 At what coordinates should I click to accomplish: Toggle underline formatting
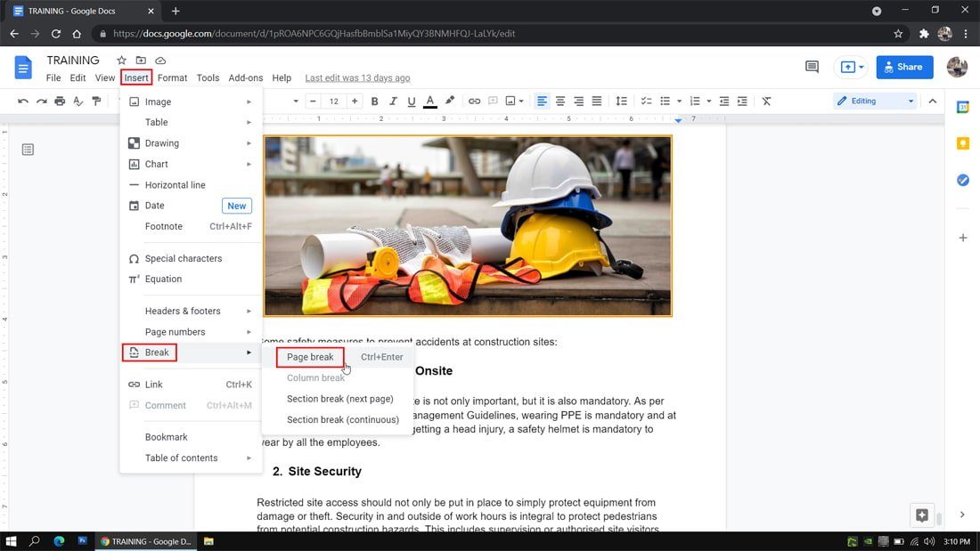pyautogui.click(x=411, y=101)
